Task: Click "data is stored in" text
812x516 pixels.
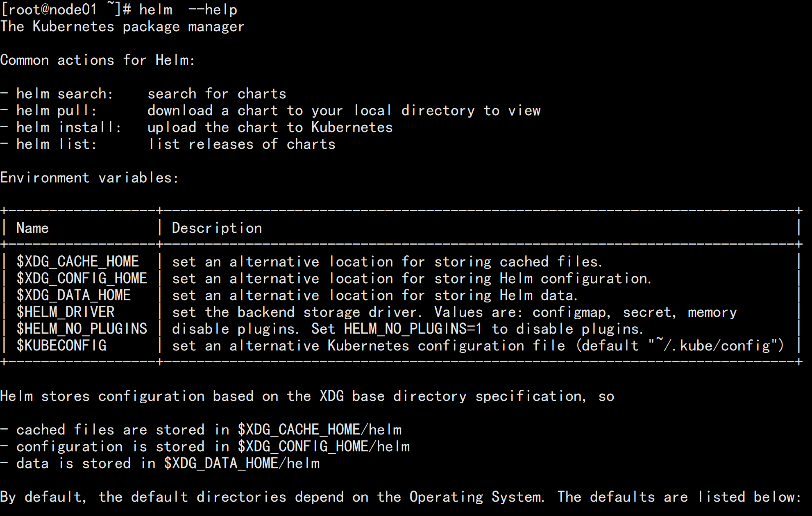Action: point(86,463)
